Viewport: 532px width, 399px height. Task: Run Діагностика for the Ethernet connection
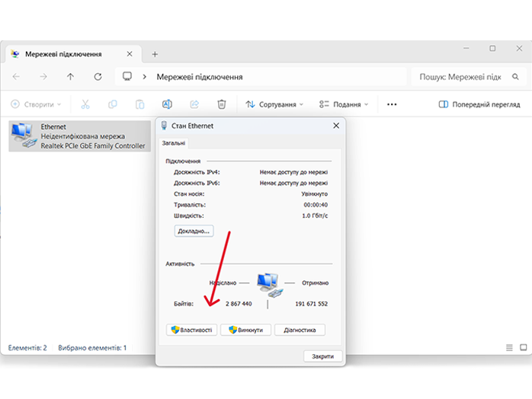[300, 330]
